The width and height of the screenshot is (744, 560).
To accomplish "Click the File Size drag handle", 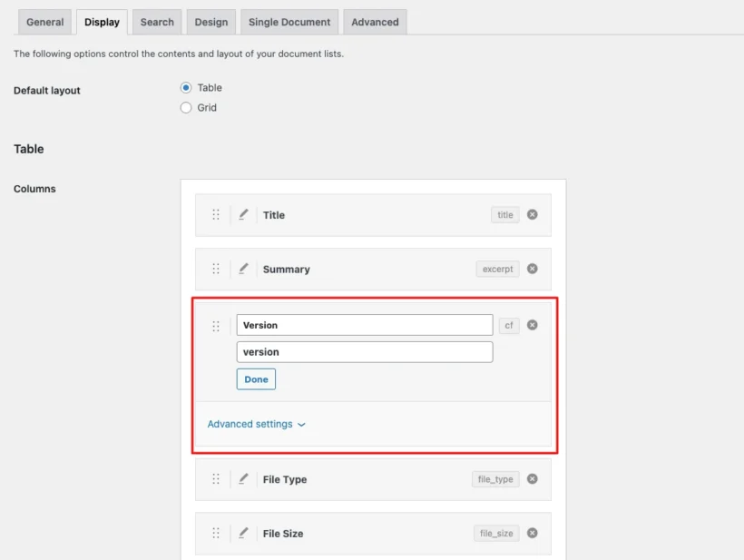I will click(x=216, y=534).
